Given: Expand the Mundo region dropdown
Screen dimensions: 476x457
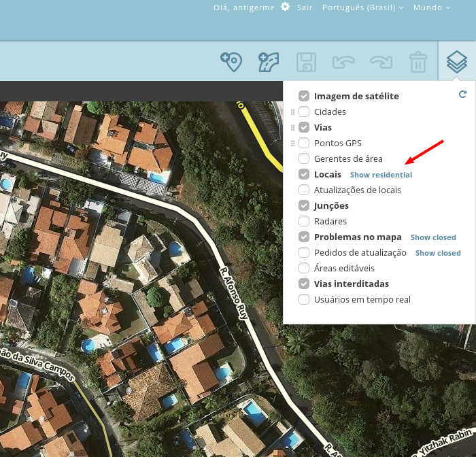Looking at the screenshot, I should pyautogui.click(x=432, y=7).
